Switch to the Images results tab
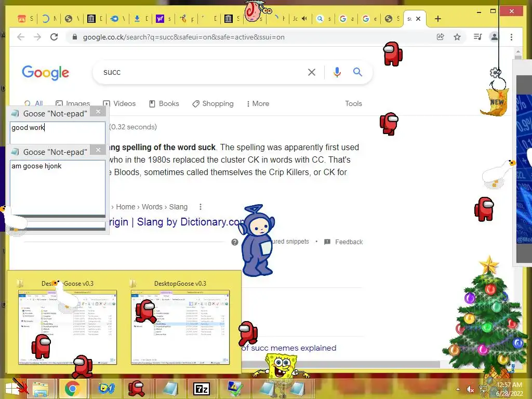532x399 pixels. click(x=73, y=103)
